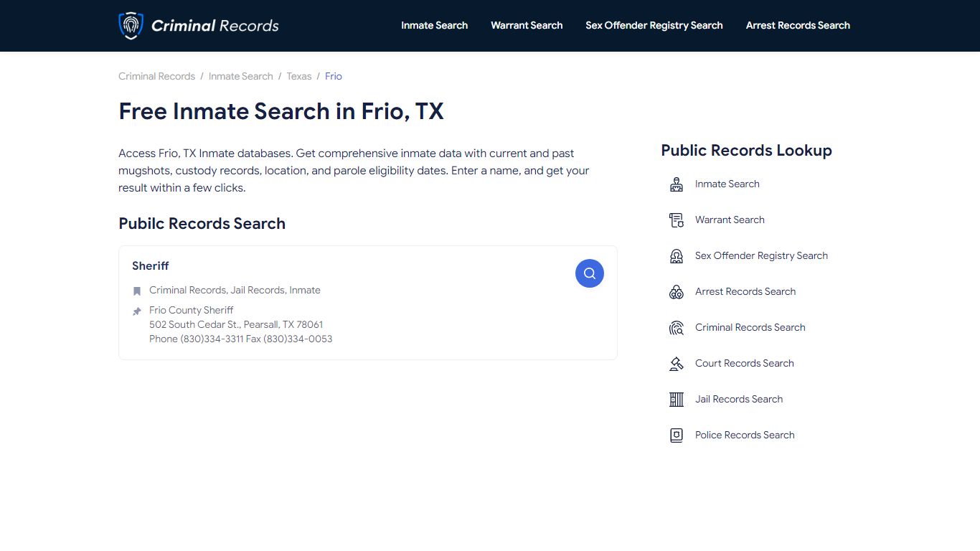Open Sex Offender Registry Search in top navigation

click(x=654, y=25)
